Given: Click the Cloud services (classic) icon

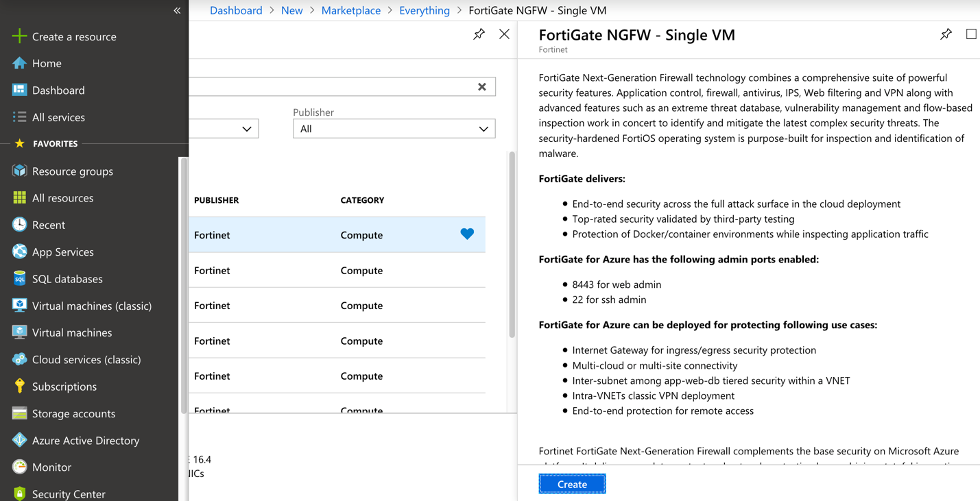Looking at the screenshot, I should click(x=19, y=359).
